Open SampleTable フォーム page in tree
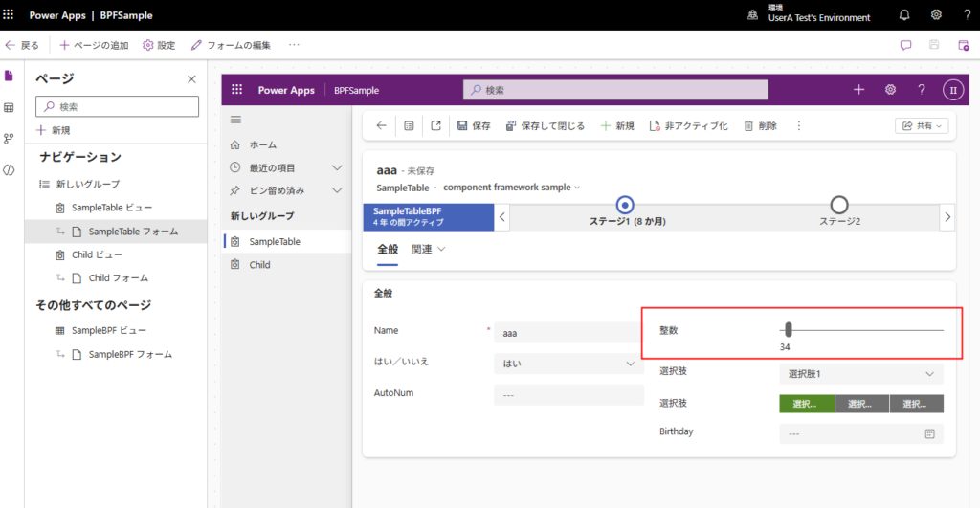980x508 pixels. pyautogui.click(x=132, y=231)
